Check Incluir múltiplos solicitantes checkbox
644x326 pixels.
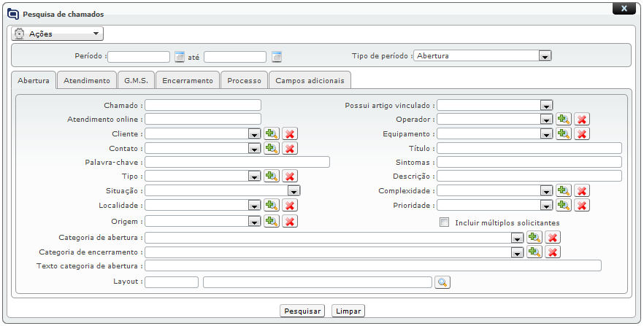click(x=444, y=222)
